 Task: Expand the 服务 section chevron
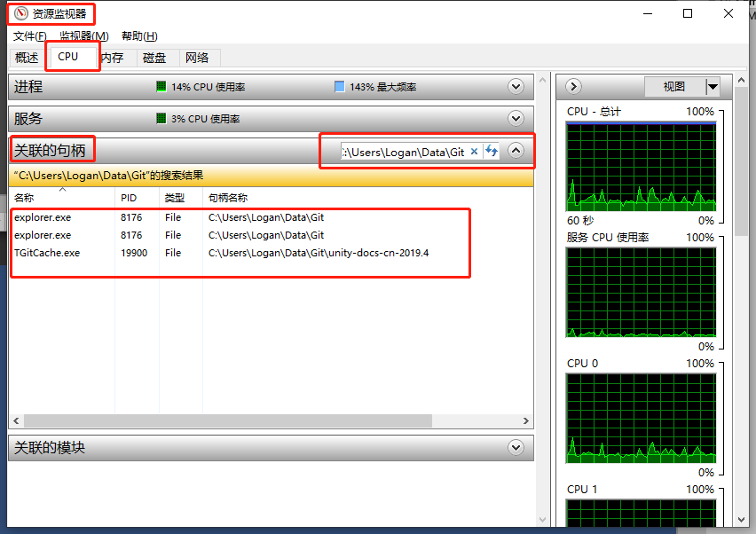pos(516,118)
